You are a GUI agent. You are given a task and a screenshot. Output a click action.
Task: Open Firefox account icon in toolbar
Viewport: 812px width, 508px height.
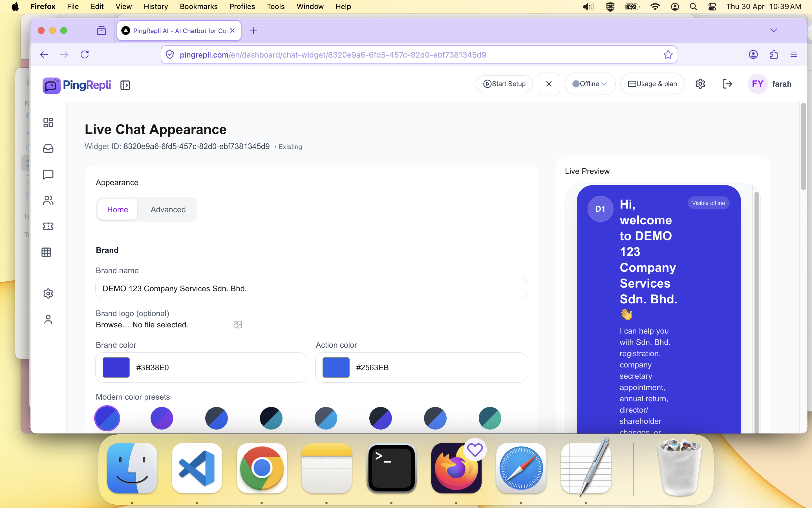pyautogui.click(x=753, y=54)
